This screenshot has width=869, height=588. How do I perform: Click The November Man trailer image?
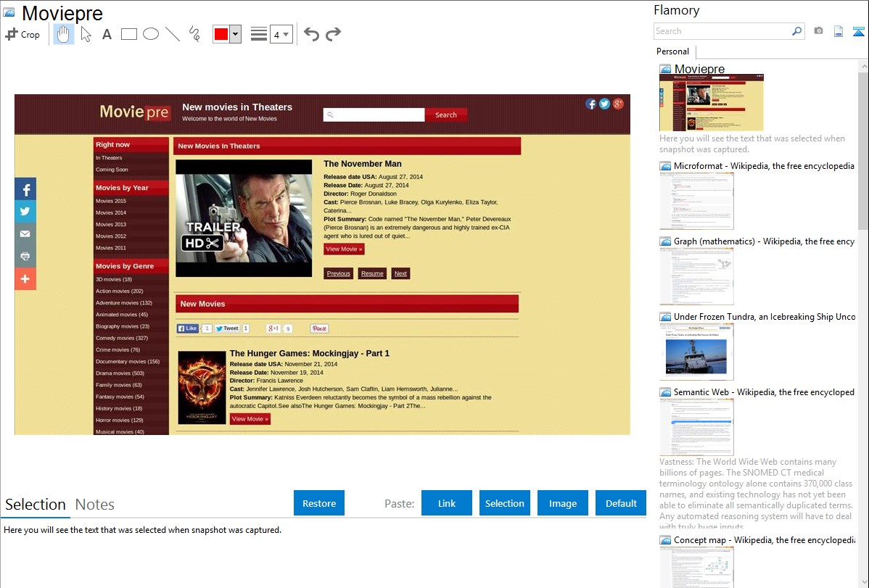(244, 218)
